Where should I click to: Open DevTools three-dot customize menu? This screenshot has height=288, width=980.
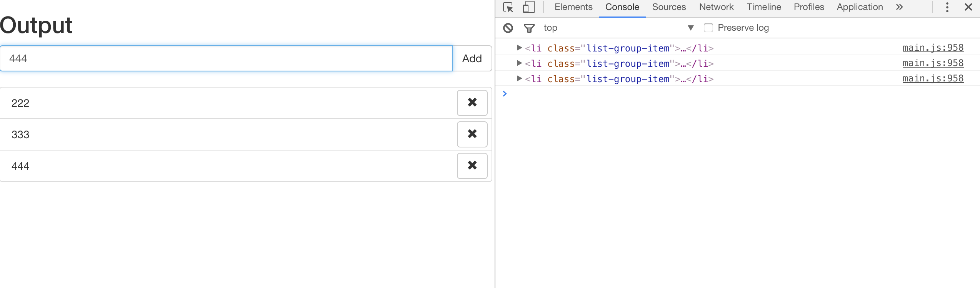click(947, 7)
